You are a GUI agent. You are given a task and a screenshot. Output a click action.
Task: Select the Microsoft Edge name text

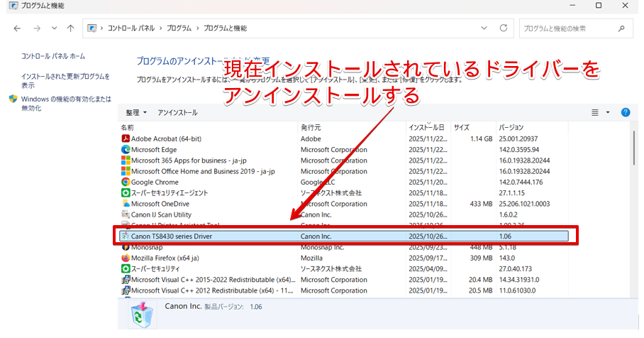tap(154, 150)
